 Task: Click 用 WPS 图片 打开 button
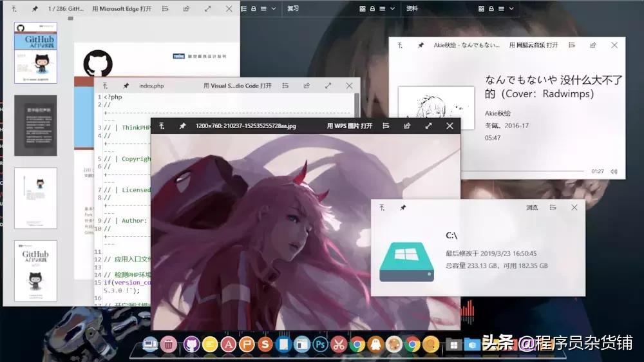click(350, 126)
